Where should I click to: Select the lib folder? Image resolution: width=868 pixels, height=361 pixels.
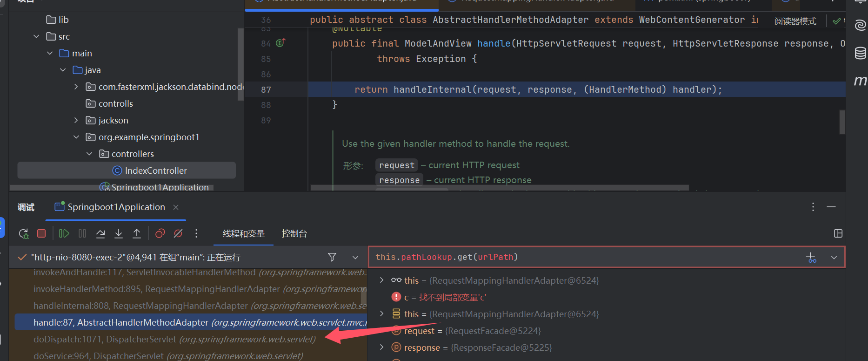58,20
